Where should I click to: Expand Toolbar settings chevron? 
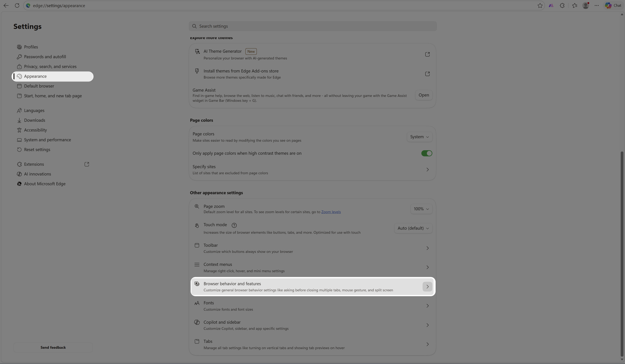[427, 248]
